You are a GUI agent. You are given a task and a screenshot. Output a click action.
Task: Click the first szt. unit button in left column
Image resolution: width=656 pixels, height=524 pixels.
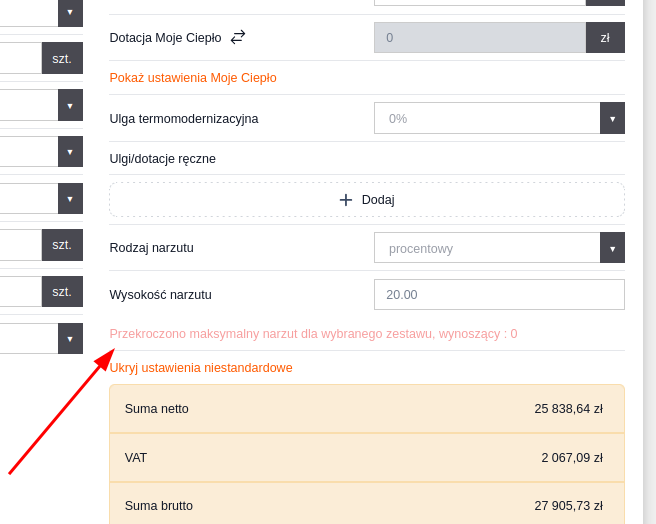(x=62, y=58)
